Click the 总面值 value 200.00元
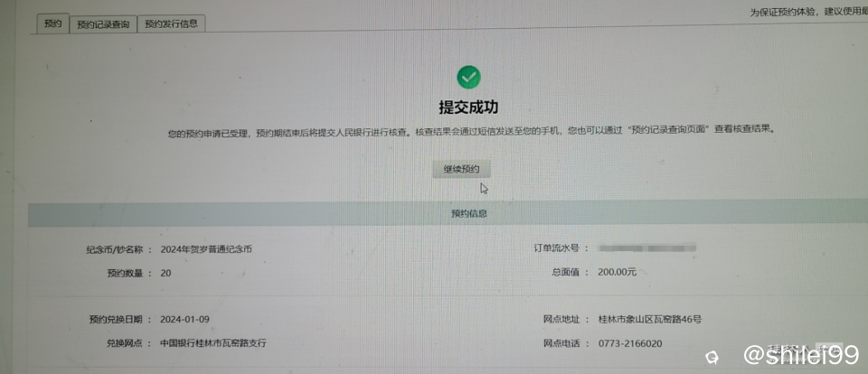The width and height of the screenshot is (868, 374). coord(618,272)
